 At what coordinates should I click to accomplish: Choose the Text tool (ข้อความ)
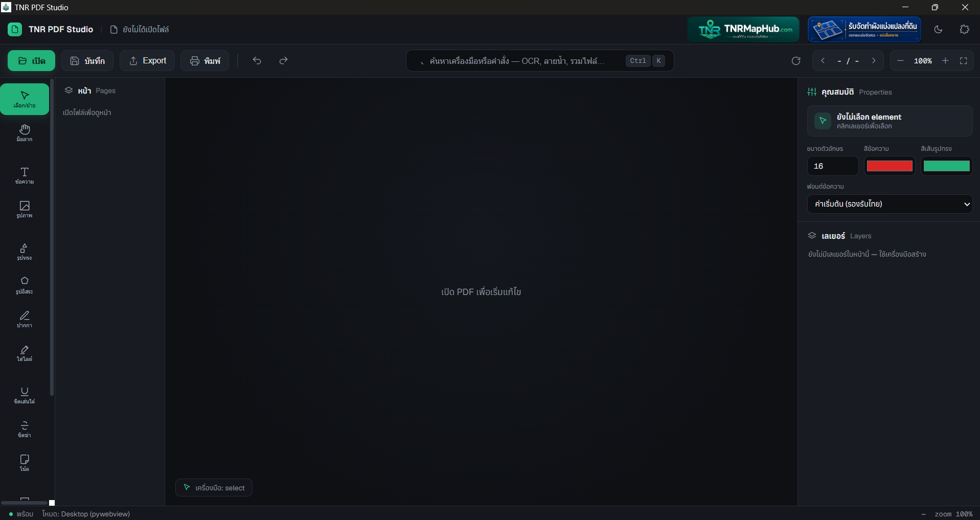[25, 175]
